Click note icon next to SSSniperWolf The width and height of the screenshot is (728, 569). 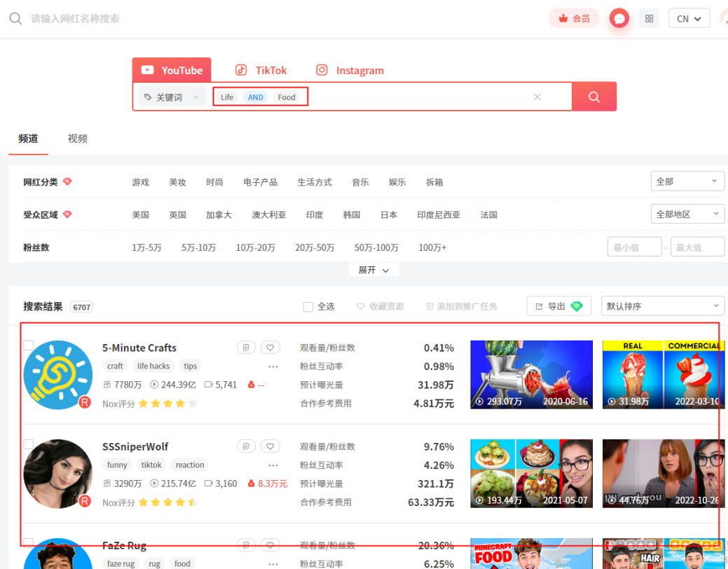coord(246,446)
